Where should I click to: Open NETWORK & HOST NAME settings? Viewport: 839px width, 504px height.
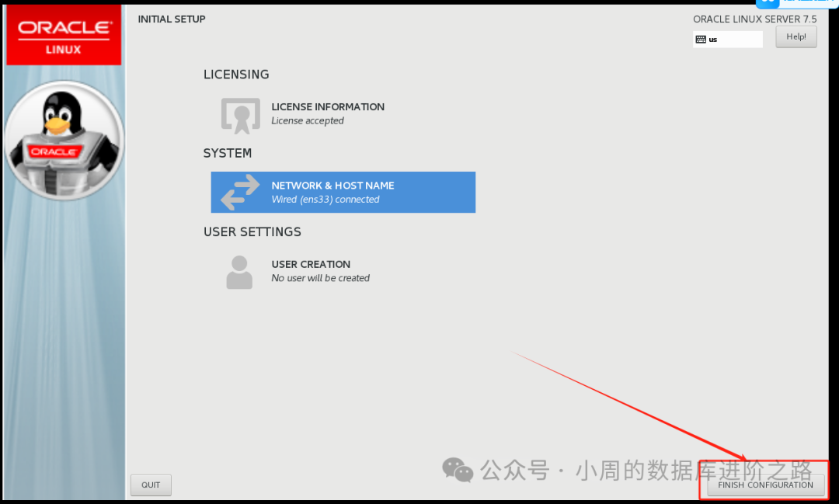pos(343,192)
